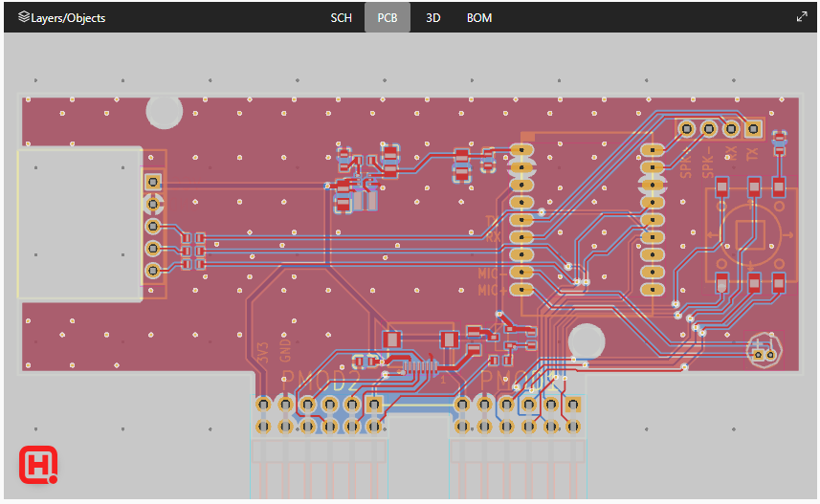Open the 3D view tab
The width and height of the screenshot is (820, 504).
(433, 18)
